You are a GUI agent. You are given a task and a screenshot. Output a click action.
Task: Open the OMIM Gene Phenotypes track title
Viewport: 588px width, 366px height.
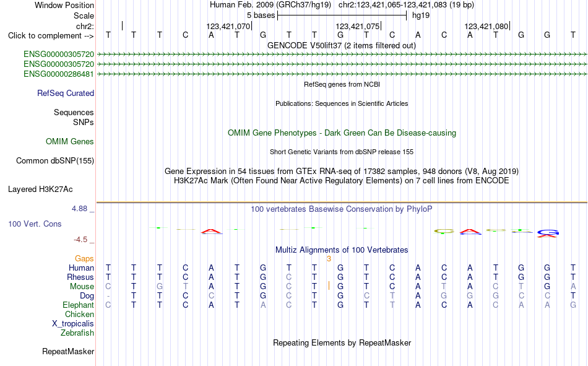(342, 133)
